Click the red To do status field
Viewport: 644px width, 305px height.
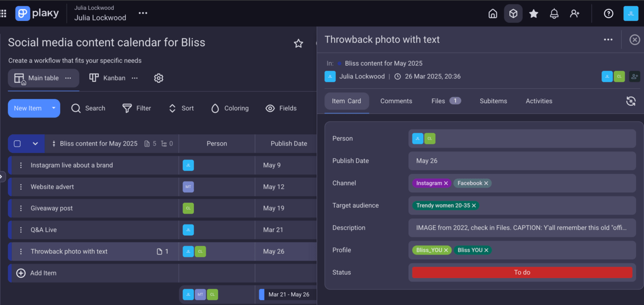(522, 272)
